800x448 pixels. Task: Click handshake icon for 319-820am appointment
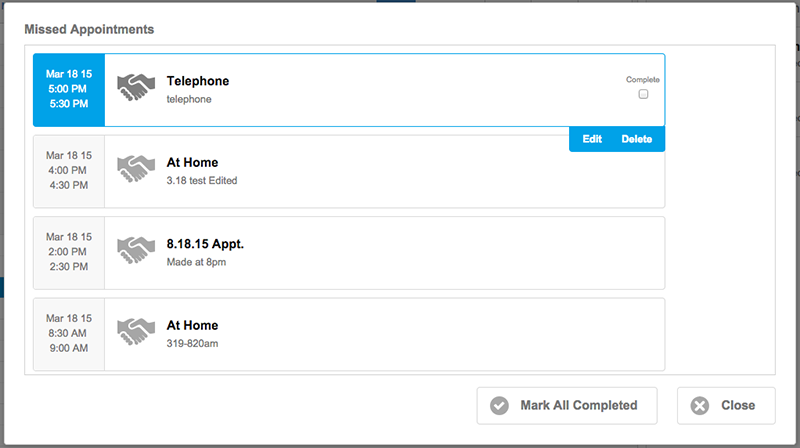point(136,332)
